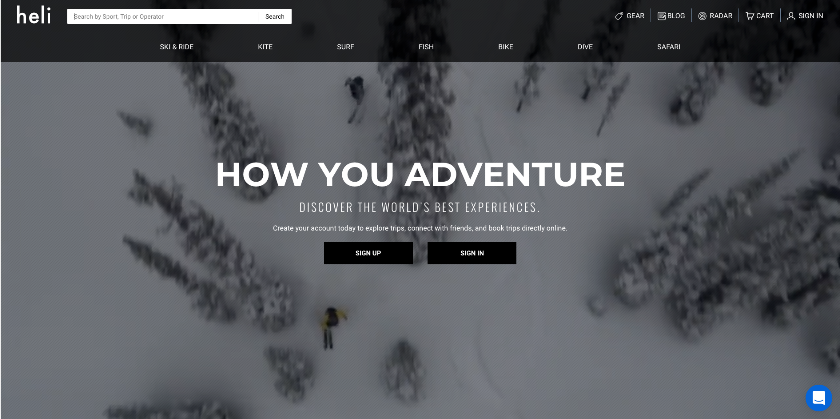Image resolution: width=840 pixels, height=419 pixels.
Task: Open the Blog link text
Action: [676, 16]
